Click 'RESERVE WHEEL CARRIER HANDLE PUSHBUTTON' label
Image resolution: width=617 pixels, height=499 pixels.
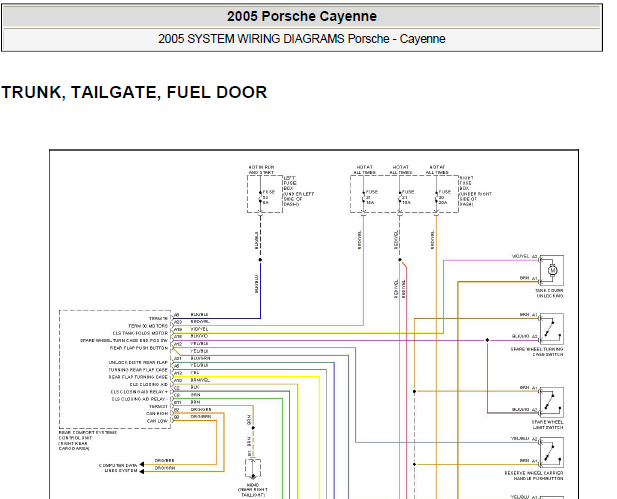[534, 476]
